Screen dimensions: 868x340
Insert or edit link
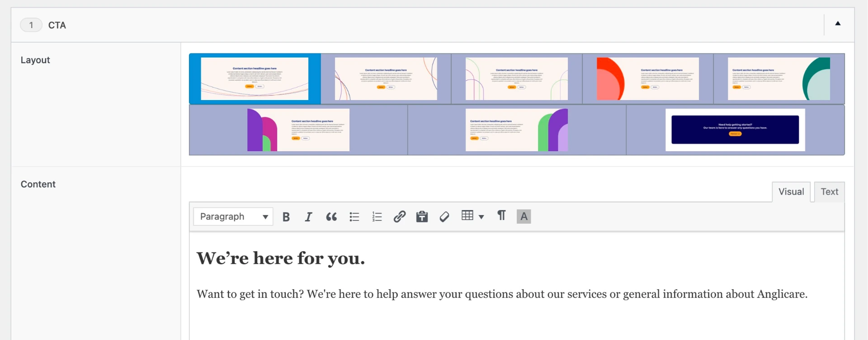[399, 217]
